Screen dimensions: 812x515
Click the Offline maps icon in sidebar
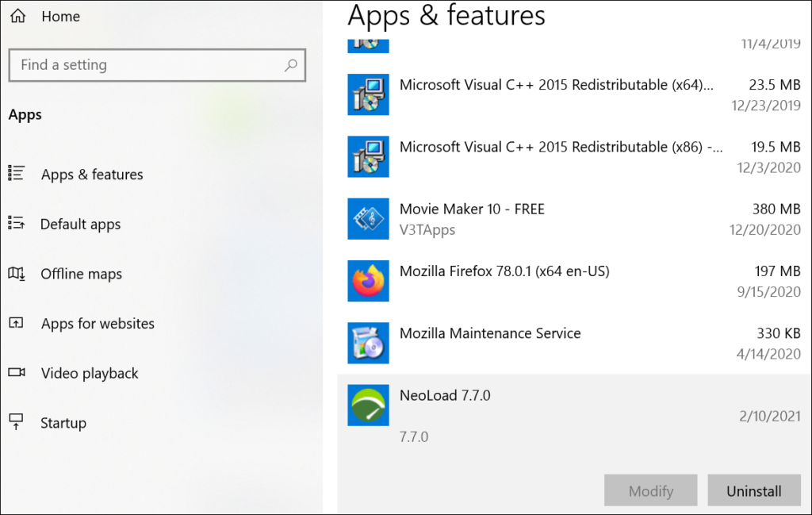[17, 274]
